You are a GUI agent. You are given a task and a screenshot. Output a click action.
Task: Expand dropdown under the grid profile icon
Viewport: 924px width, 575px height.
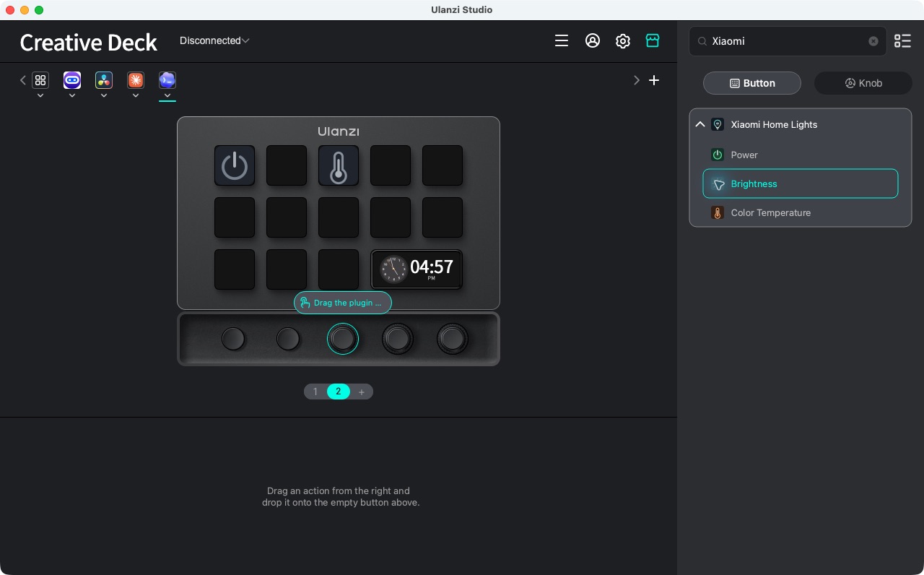[x=40, y=95]
